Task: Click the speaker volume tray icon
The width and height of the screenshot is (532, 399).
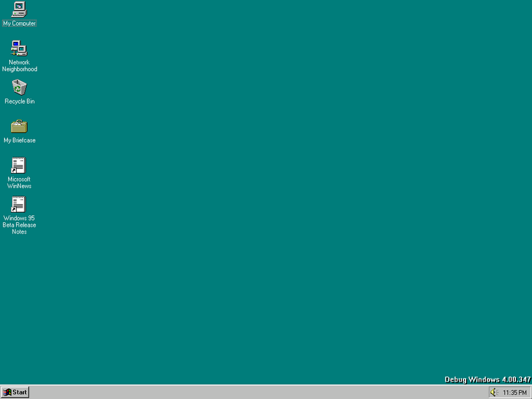Action: click(494, 392)
